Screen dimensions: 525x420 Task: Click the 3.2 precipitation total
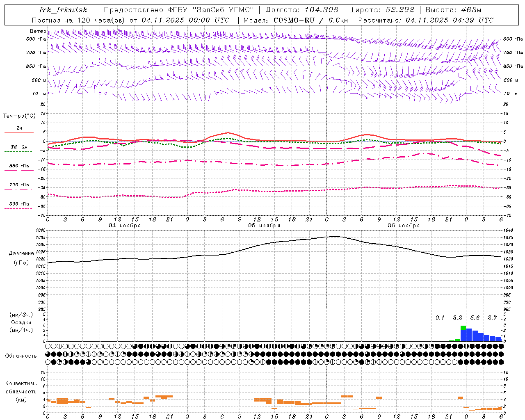click(457, 317)
